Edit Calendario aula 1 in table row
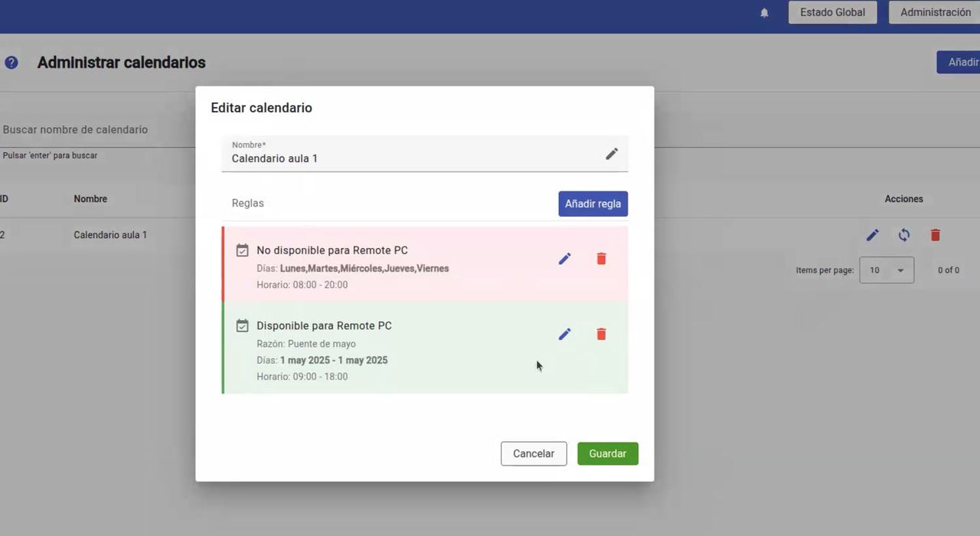Image resolution: width=980 pixels, height=536 pixels. (x=872, y=235)
